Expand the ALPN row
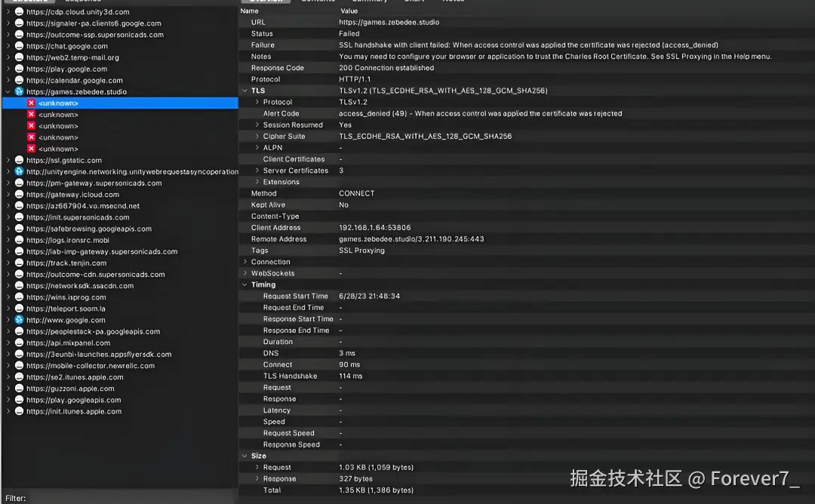815x504 pixels. pos(257,148)
